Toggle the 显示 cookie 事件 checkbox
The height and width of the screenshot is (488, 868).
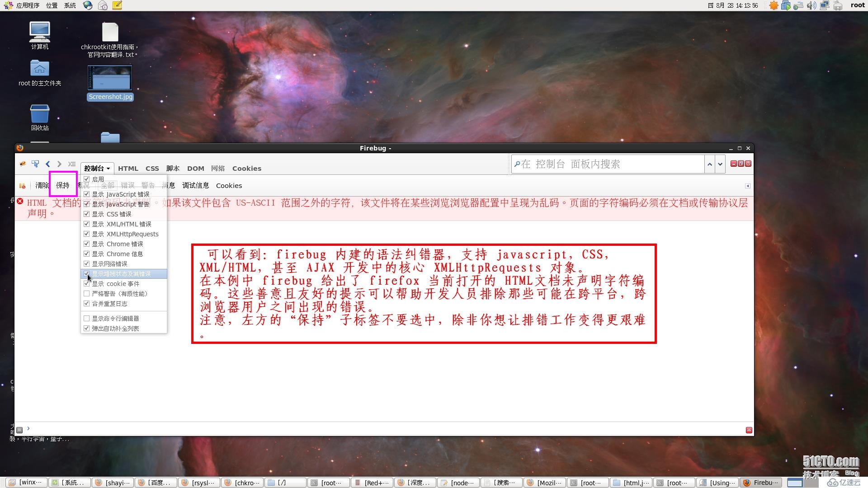pos(86,283)
